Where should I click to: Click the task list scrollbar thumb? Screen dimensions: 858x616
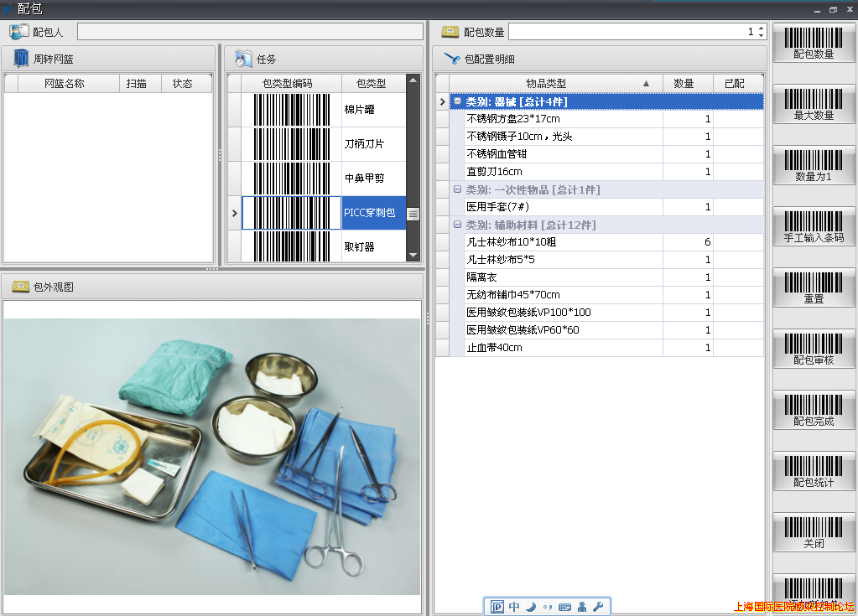click(413, 214)
